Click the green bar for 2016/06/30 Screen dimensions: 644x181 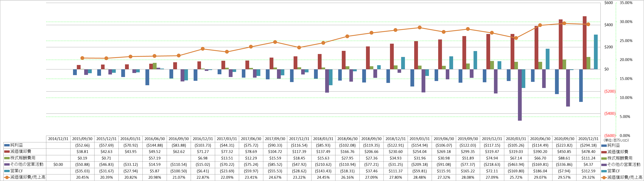[x=154, y=66]
